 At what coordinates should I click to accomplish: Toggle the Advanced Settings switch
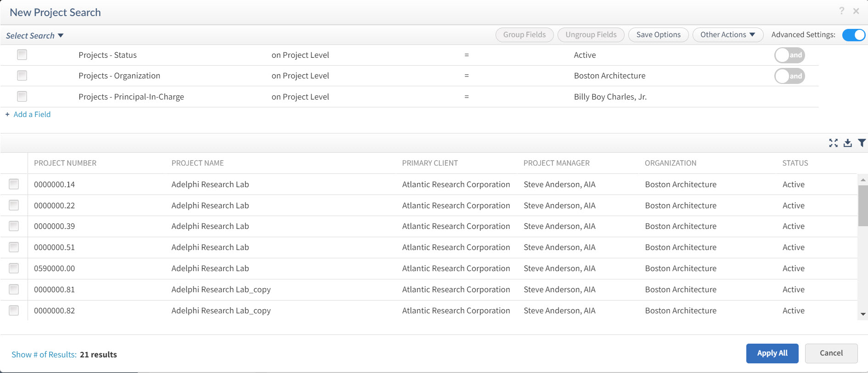pyautogui.click(x=854, y=35)
